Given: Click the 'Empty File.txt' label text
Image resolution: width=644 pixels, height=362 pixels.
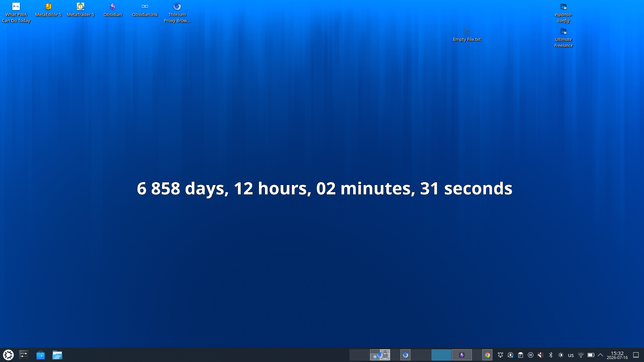Looking at the screenshot, I should point(467,40).
